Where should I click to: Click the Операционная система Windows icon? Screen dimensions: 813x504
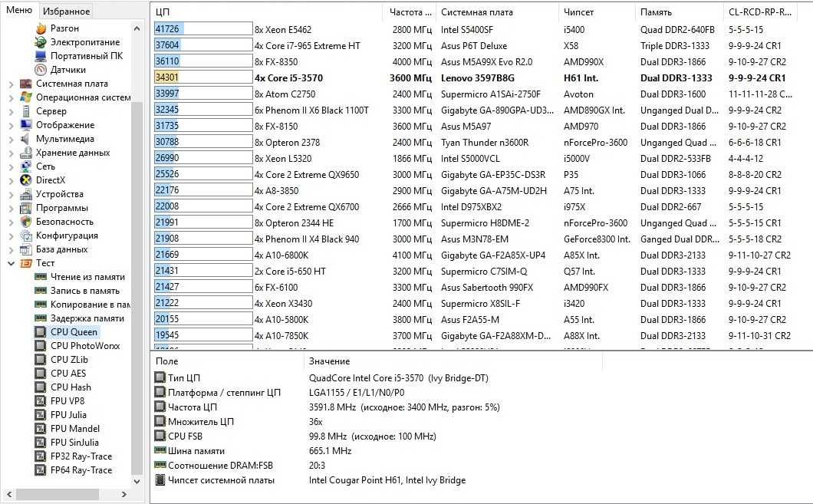[x=26, y=97]
